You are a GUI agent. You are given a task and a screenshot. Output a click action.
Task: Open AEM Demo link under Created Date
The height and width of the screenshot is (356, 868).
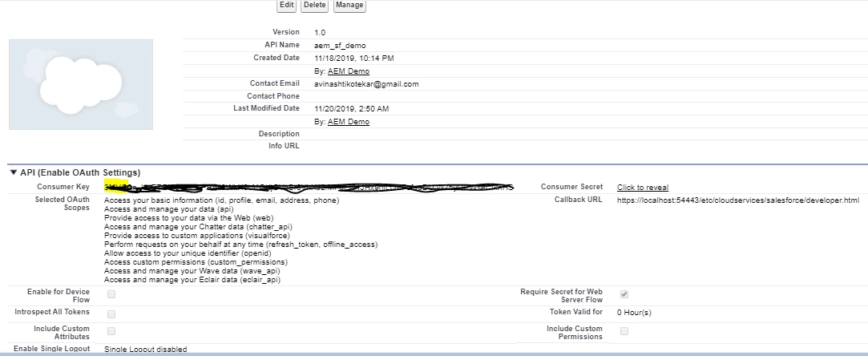point(348,71)
